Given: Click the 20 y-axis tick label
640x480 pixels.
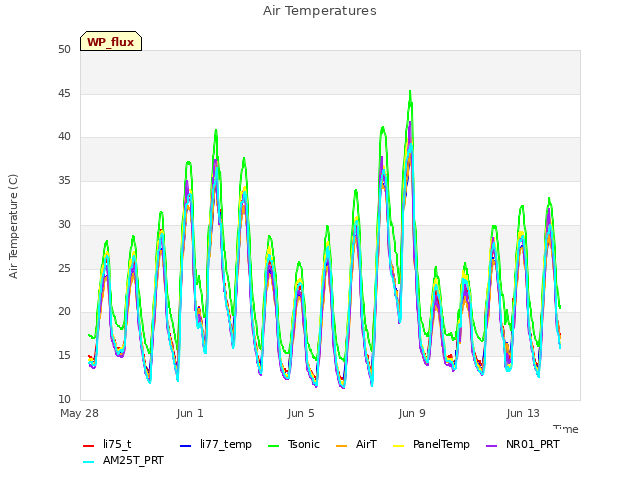Looking at the screenshot, I should 64,311.
